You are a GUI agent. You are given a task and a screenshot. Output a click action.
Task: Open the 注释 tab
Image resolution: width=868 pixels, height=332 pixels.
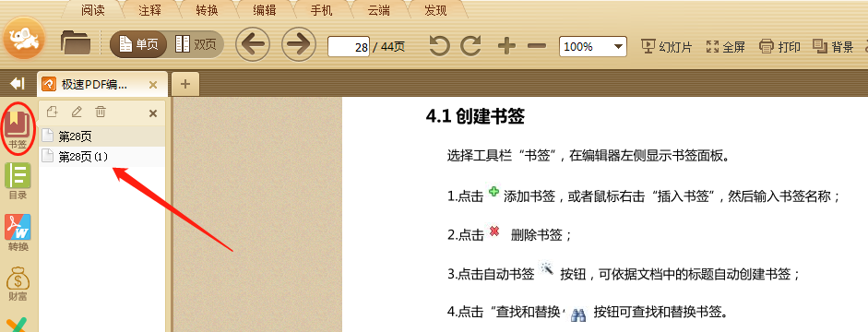pos(149,10)
